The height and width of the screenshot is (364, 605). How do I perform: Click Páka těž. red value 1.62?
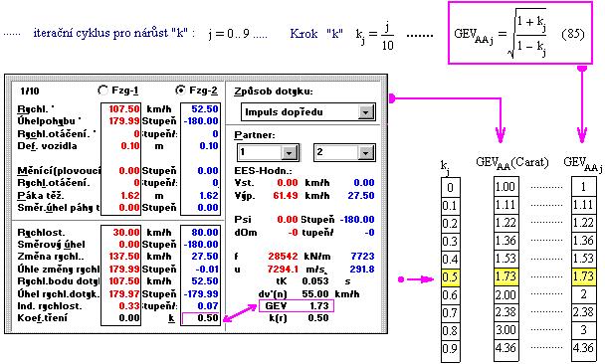coord(130,196)
